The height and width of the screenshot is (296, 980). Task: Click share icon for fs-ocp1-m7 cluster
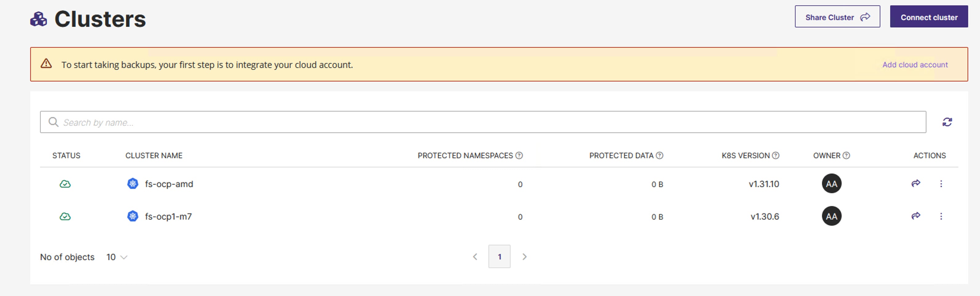(916, 216)
